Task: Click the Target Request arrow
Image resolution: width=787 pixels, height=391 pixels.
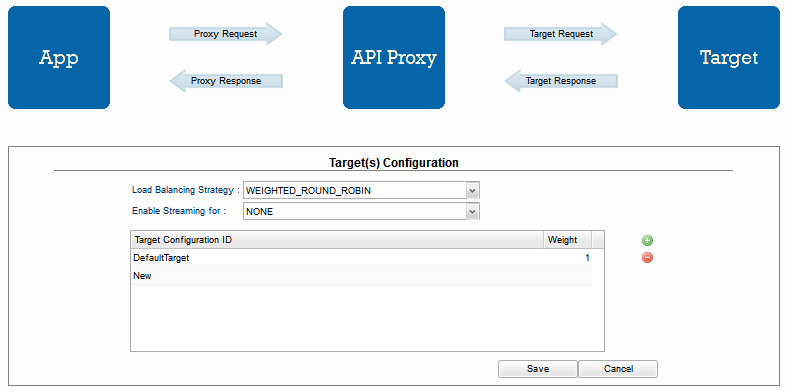Action: coord(561,34)
